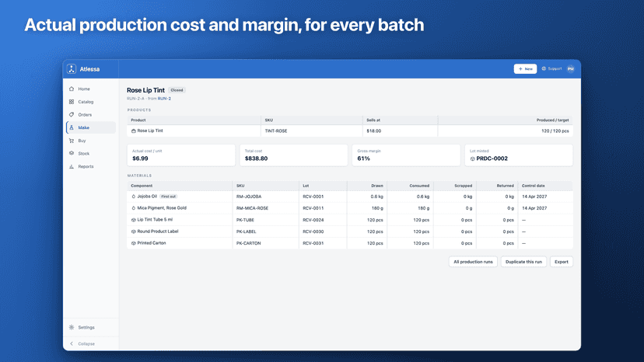Click the Jojoba Oil drop icon
This screenshot has height=362, width=644.
[x=134, y=197]
